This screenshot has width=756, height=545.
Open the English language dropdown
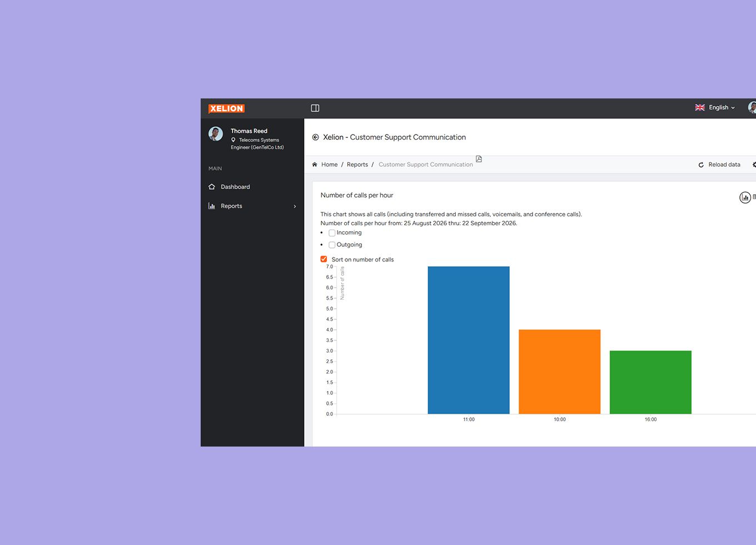715,108
